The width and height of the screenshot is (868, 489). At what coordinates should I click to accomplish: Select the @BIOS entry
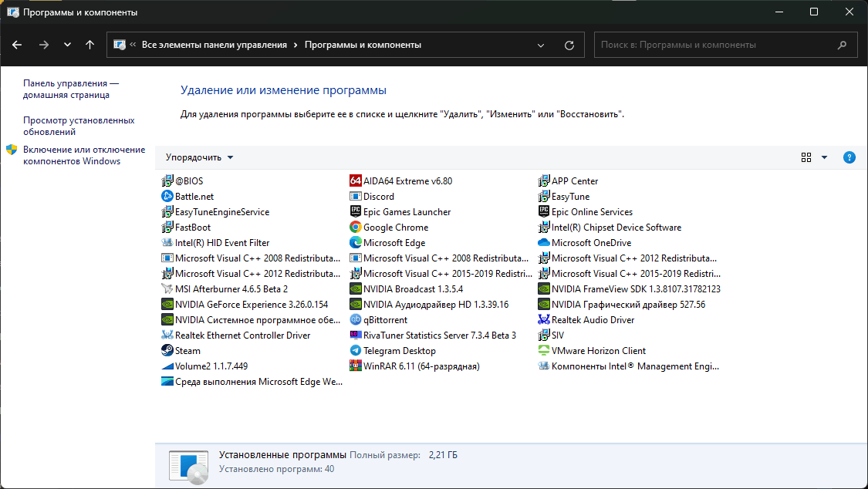[x=182, y=181]
